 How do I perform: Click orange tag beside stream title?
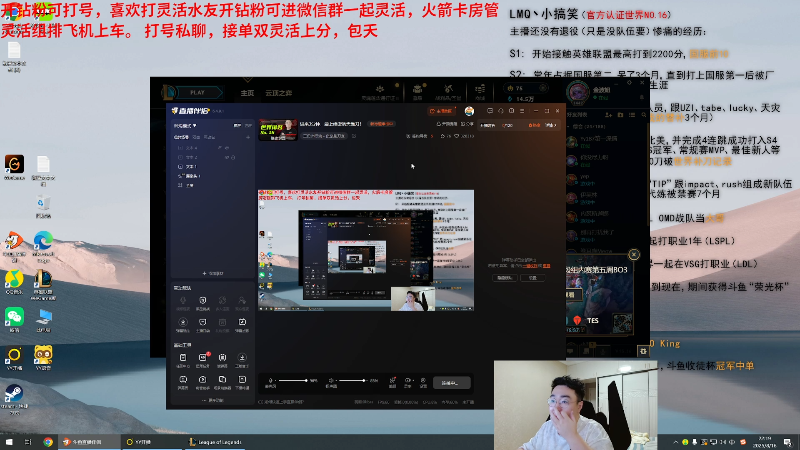tap(382, 124)
